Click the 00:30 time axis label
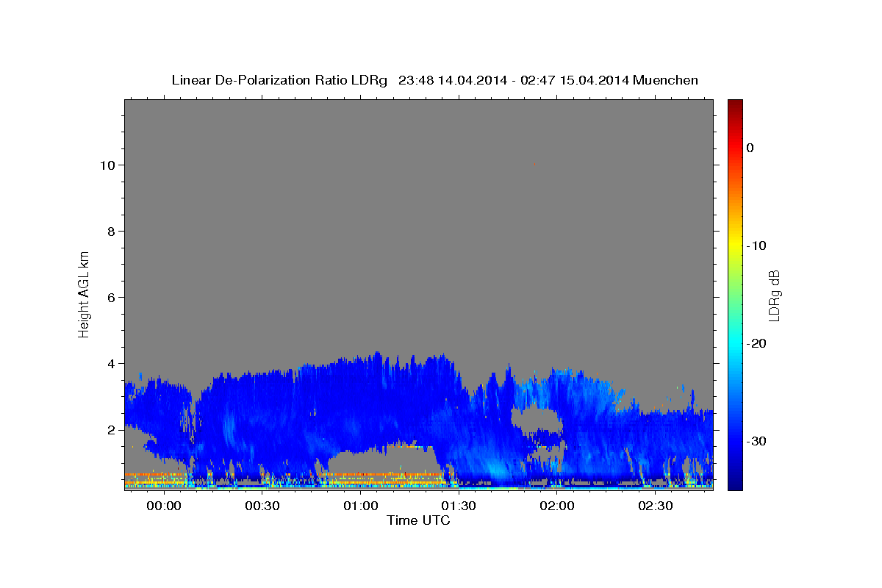Viewport: 882px width, 588px height. (x=262, y=507)
